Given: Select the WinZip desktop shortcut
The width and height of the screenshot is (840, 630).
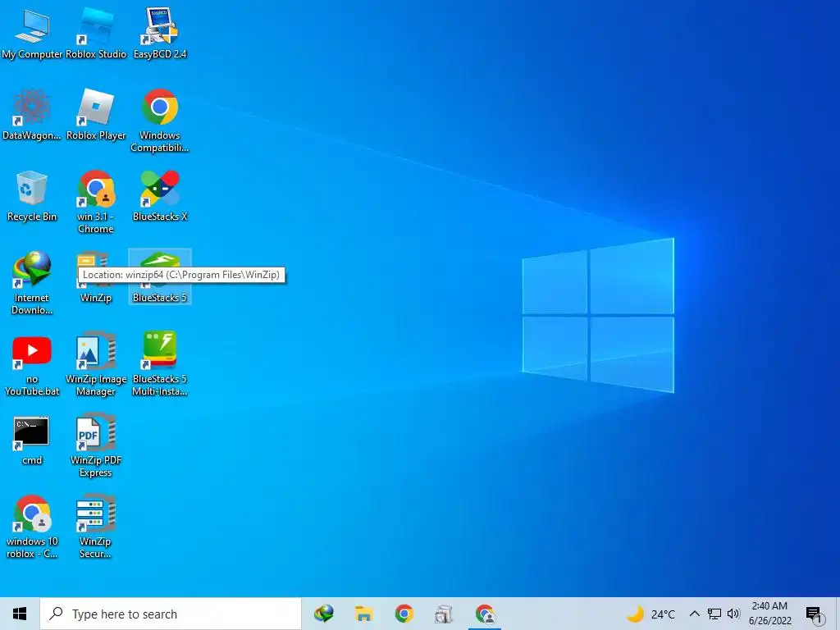Looking at the screenshot, I should pyautogui.click(x=96, y=277).
